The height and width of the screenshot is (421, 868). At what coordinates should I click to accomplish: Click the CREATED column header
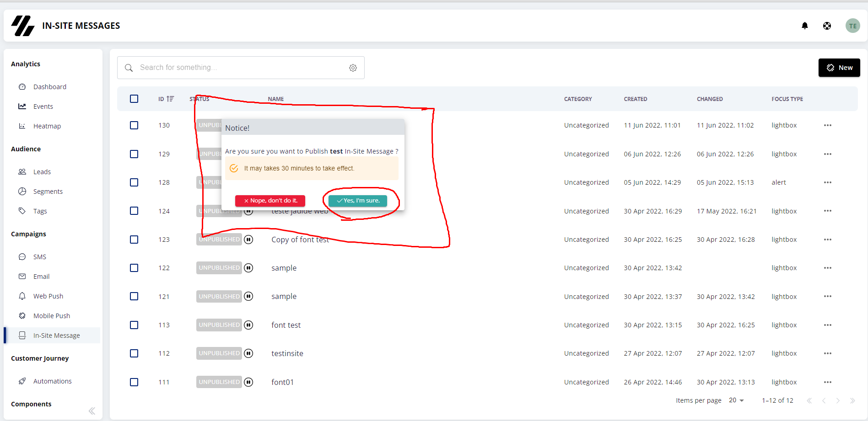(x=636, y=99)
